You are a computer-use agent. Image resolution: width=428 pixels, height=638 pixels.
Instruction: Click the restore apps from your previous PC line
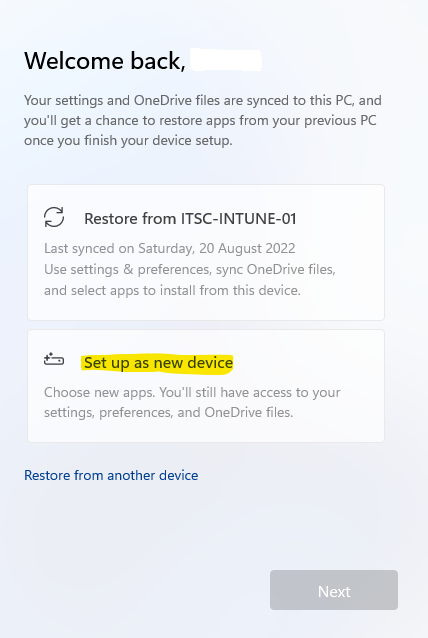point(200,120)
